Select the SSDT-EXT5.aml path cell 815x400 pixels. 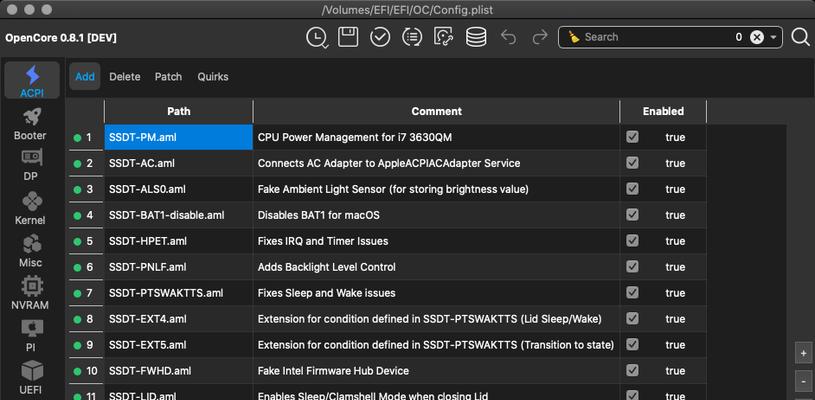[x=179, y=344]
